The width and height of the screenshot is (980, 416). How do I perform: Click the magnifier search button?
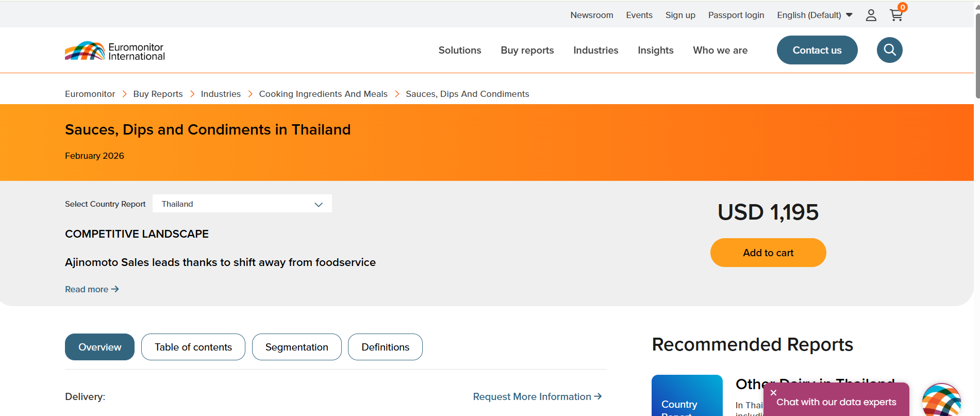coord(889,50)
